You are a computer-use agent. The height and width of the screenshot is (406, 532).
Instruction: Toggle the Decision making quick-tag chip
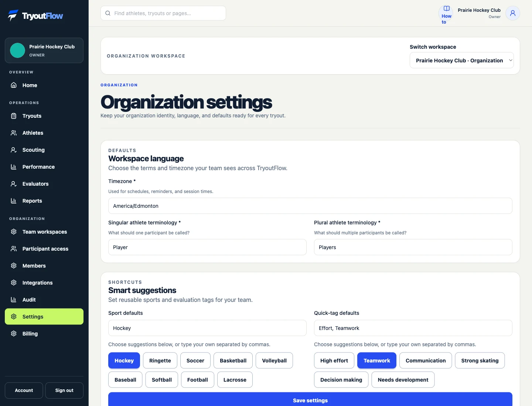[341, 380]
